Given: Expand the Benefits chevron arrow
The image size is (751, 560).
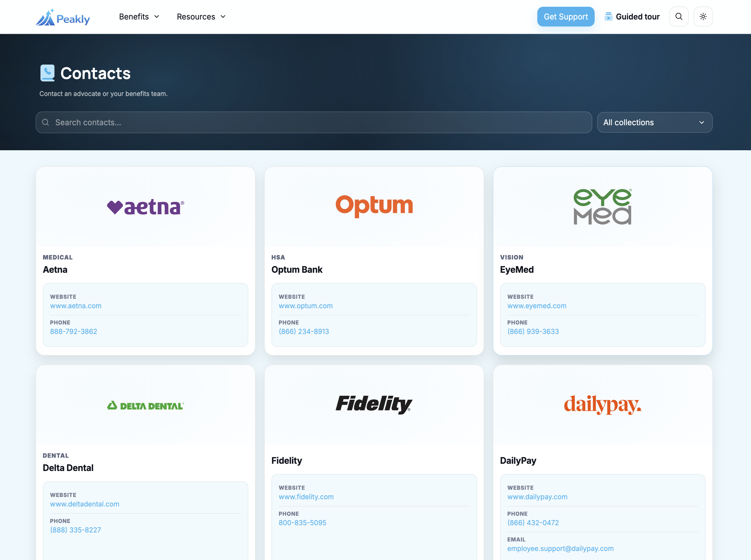Looking at the screenshot, I should click(x=157, y=16).
